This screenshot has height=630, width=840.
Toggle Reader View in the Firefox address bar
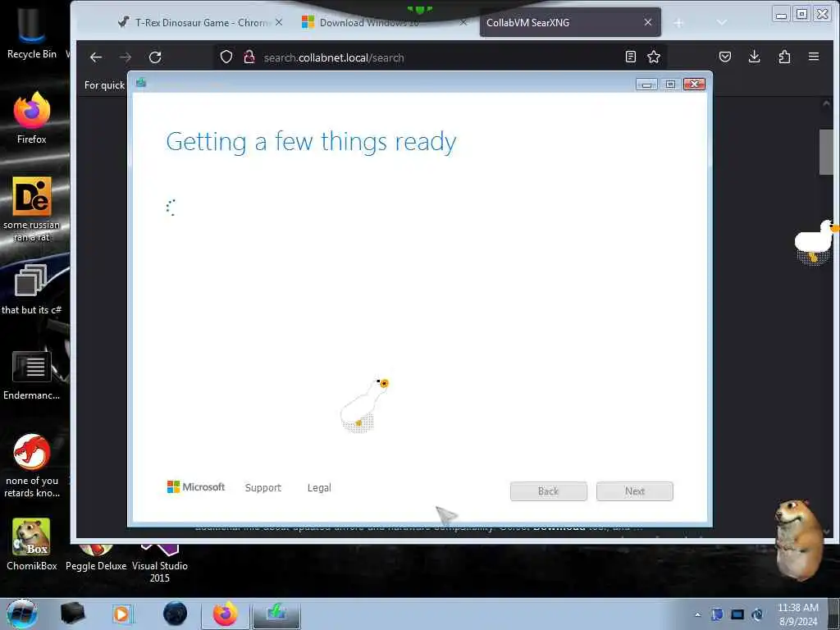click(x=631, y=57)
